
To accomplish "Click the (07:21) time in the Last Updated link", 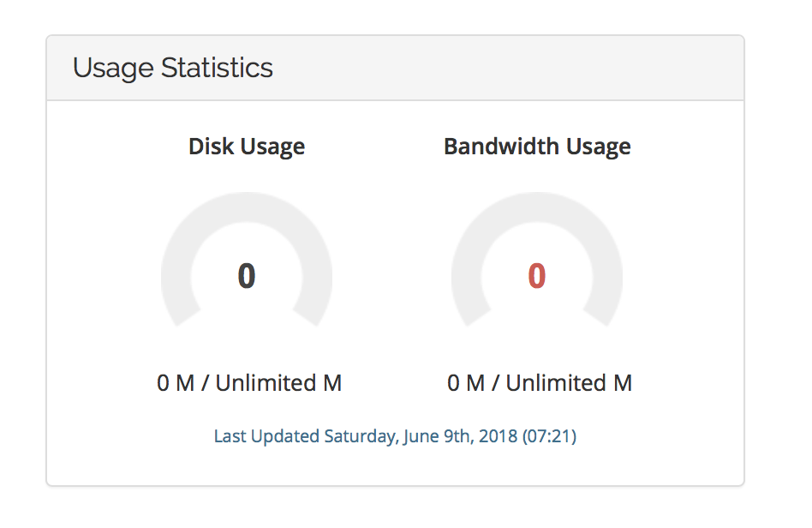I will pyautogui.click(x=550, y=436).
